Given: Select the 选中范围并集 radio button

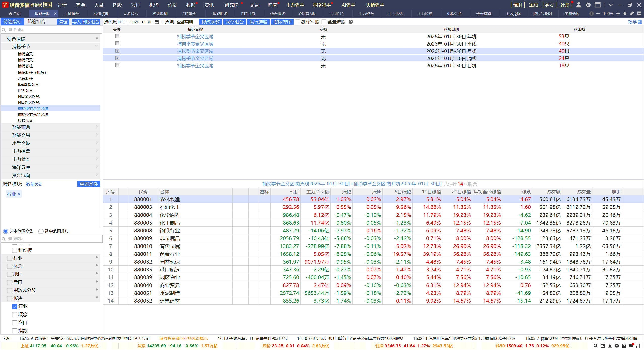Looking at the screenshot, I should coord(41,231).
